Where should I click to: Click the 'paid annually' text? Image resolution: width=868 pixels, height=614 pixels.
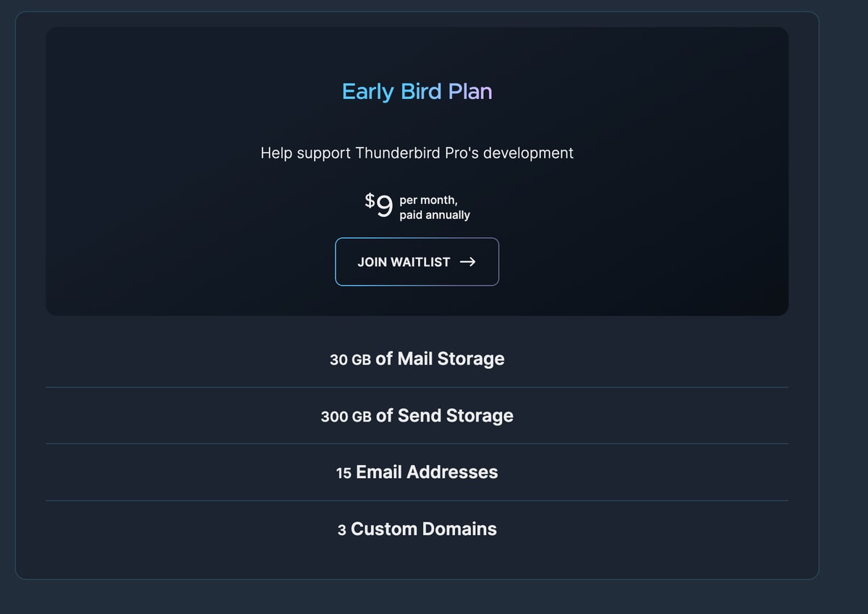(435, 215)
